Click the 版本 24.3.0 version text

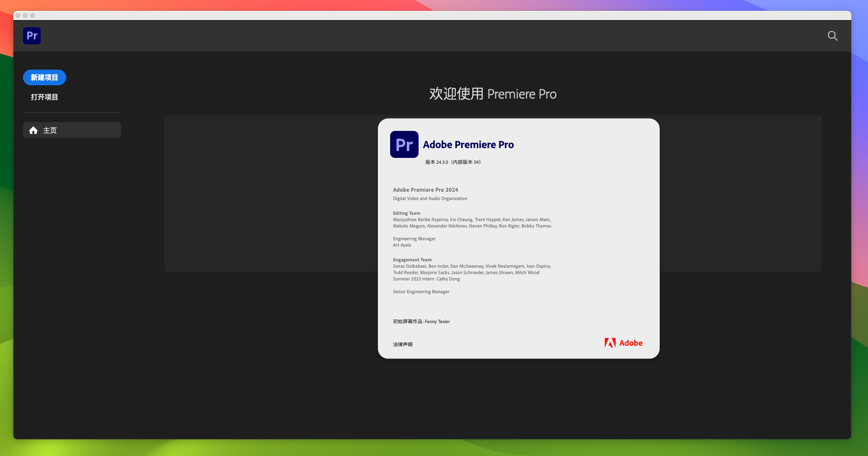[x=453, y=162]
